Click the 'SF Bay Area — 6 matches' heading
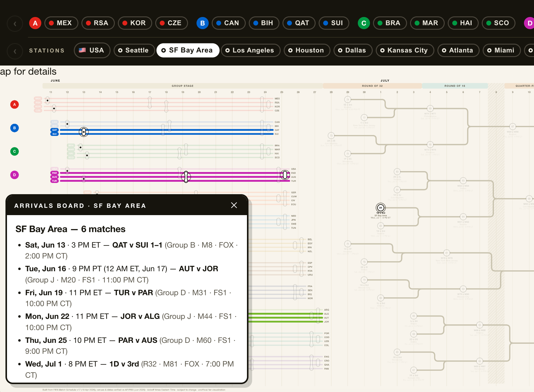The width and height of the screenshot is (534, 392). [70, 229]
